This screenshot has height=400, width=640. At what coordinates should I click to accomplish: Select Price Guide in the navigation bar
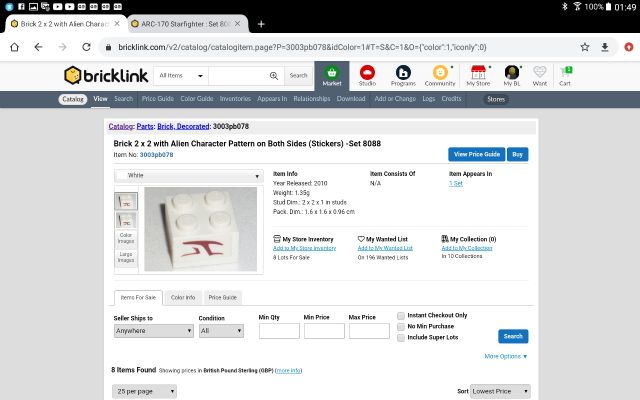tap(158, 99)
